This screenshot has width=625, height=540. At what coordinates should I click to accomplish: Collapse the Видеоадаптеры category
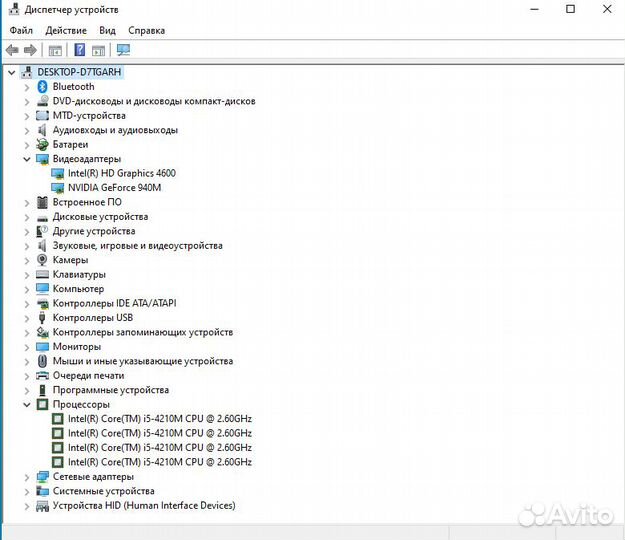(x=27, y=159)
